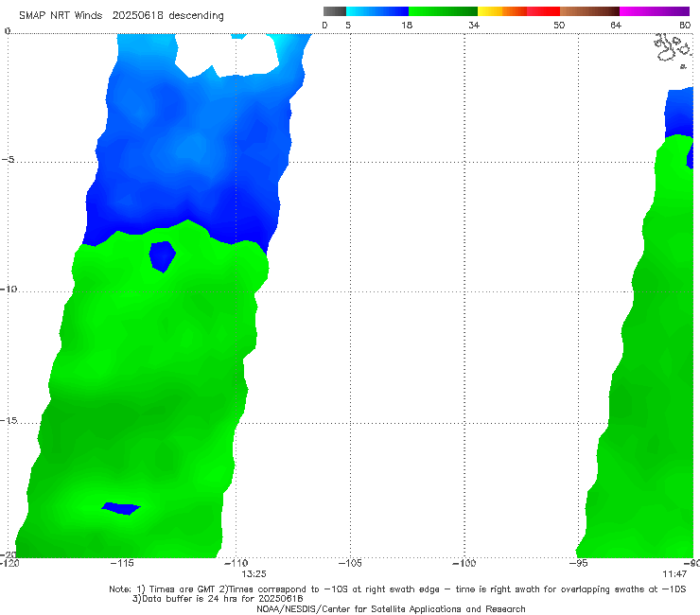Click the color bar label '64'
The height and width of the screenshot is (615, 700).
tap(616, 26)
